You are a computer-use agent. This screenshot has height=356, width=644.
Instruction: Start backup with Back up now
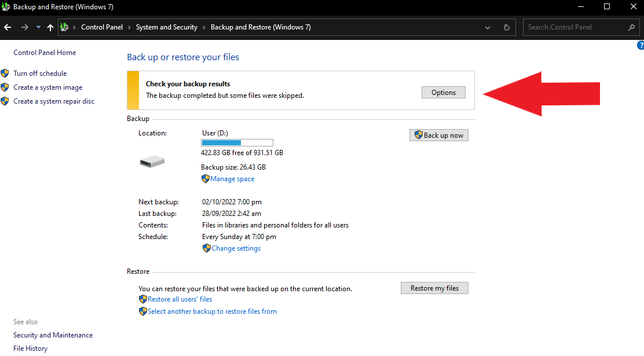(x=438, y=135)
